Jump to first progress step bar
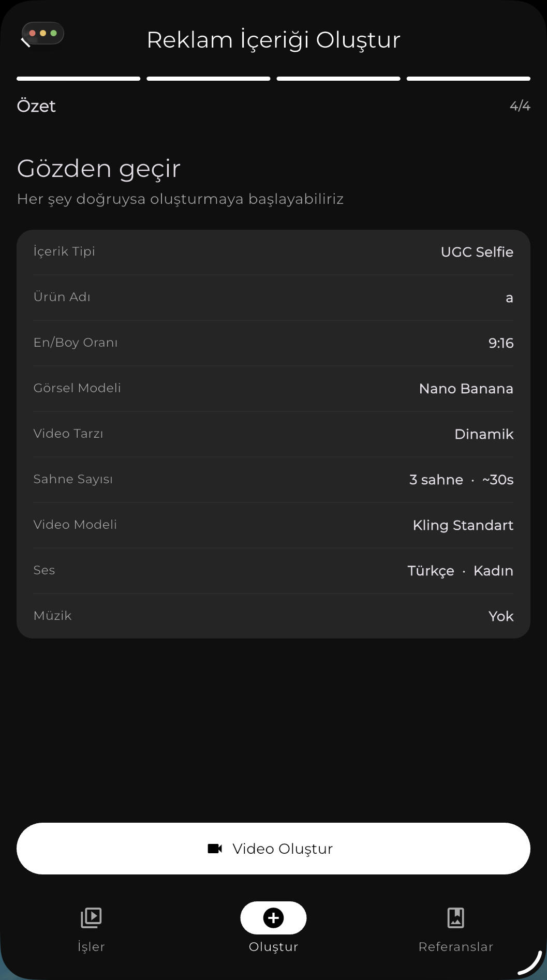The width and height of the screenshot is (547, 980). tap(79, 79)
